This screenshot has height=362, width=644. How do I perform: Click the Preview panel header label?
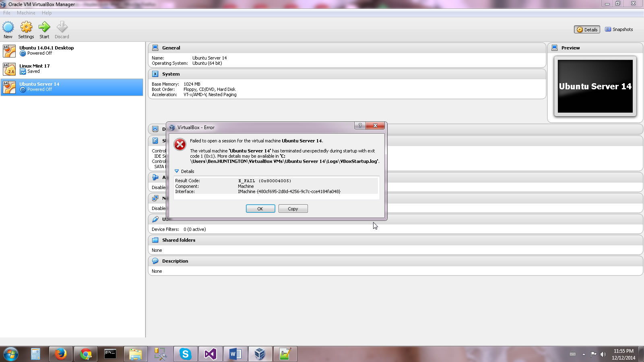click(571, 48)
